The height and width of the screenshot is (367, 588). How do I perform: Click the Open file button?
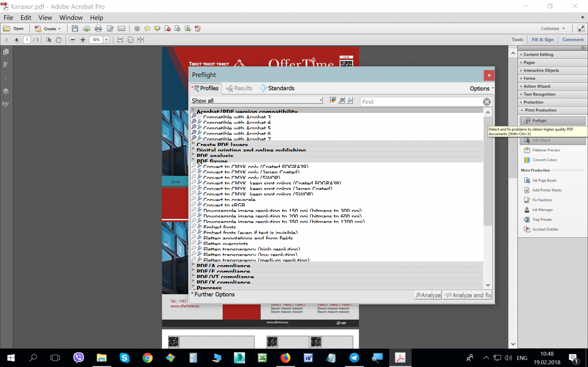point(14,29)
